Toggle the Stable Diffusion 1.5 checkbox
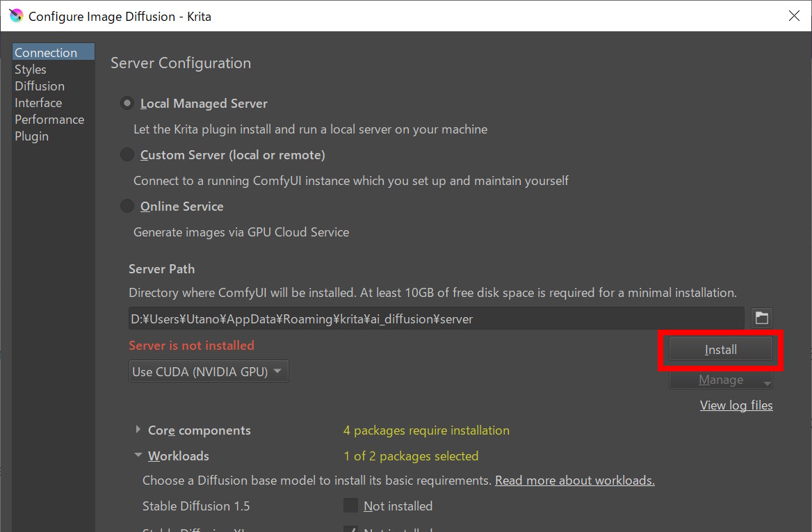Image resolution: width=812 pixels, height=532 pixels. (x=350, y=506)
